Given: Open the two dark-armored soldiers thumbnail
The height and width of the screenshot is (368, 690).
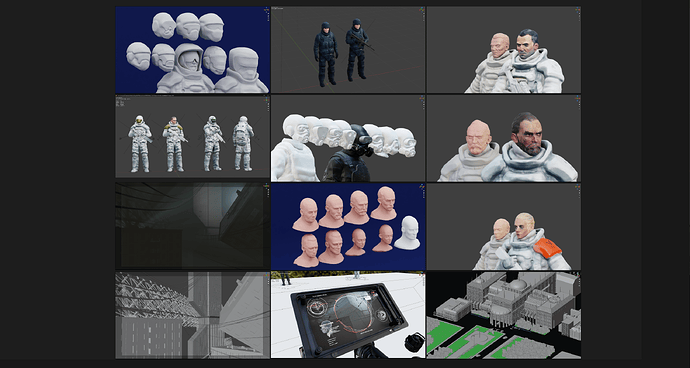Looking at the screenshot, I should tap(348, 50).
